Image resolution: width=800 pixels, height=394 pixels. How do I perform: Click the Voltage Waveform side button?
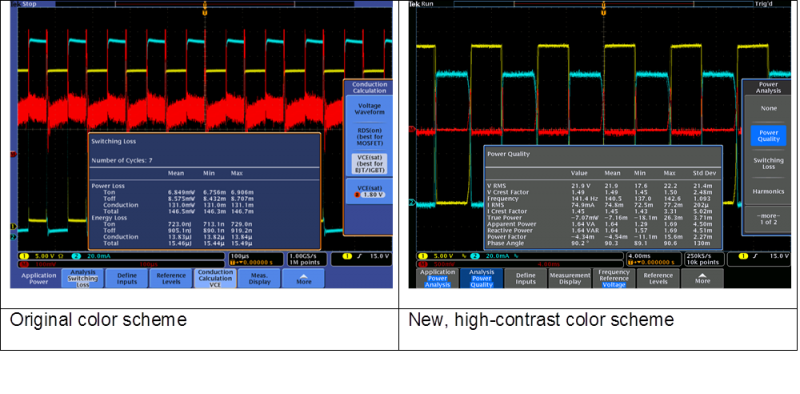[x=370, y=109]
